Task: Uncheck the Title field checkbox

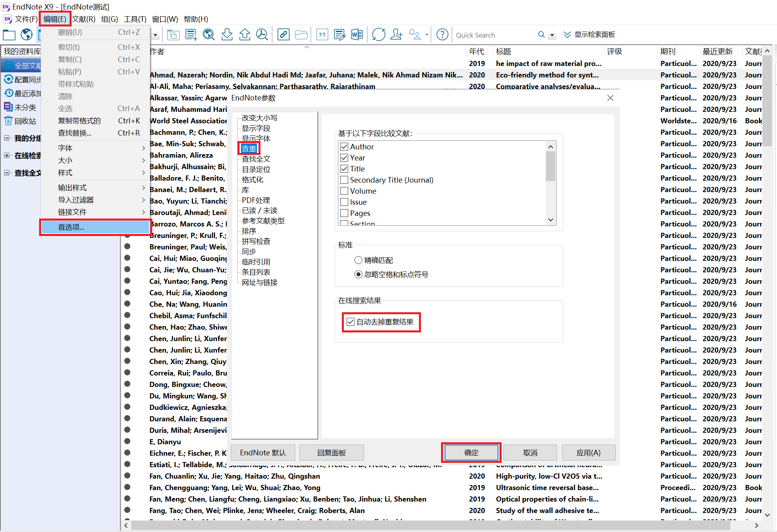Action: coord(344,169)
